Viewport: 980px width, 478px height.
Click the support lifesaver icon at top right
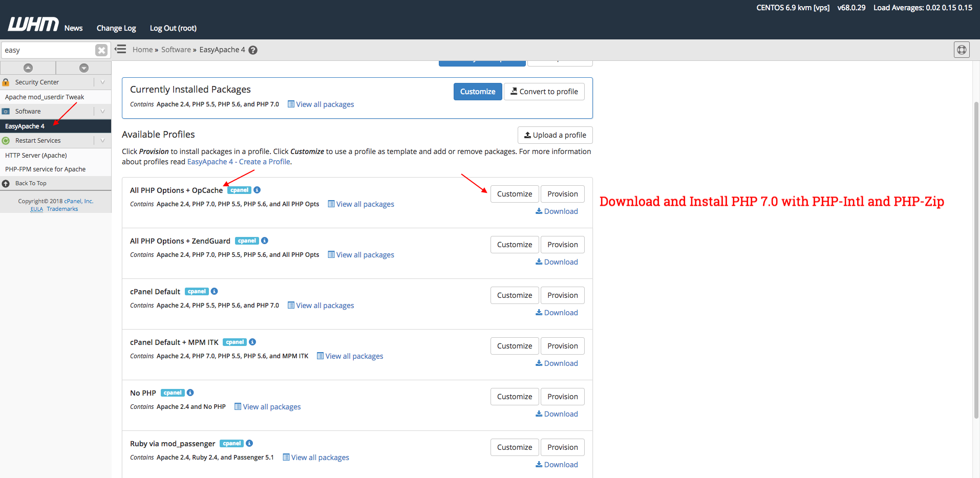coord(962,50)
